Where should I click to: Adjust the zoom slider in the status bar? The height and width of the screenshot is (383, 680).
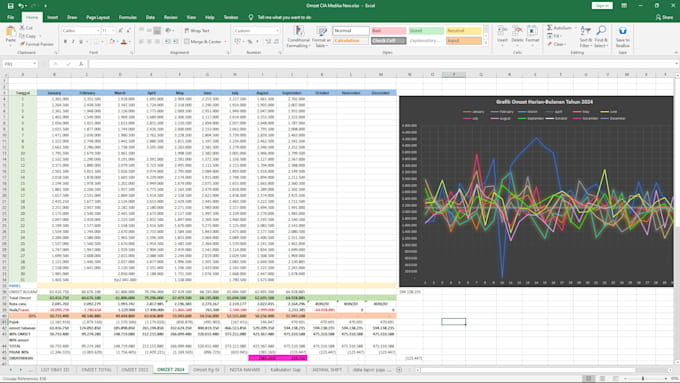click(643, 379)
